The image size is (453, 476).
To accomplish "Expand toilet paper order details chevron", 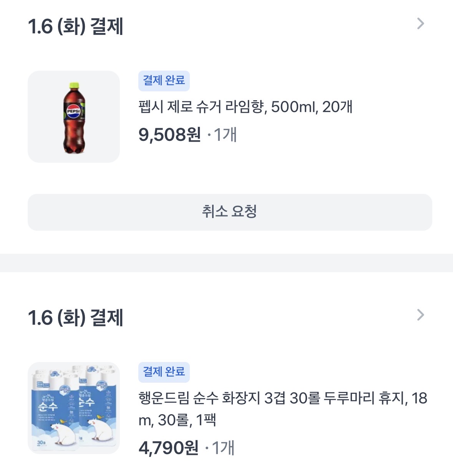I will pyautogui.click(x=420, y=315).
